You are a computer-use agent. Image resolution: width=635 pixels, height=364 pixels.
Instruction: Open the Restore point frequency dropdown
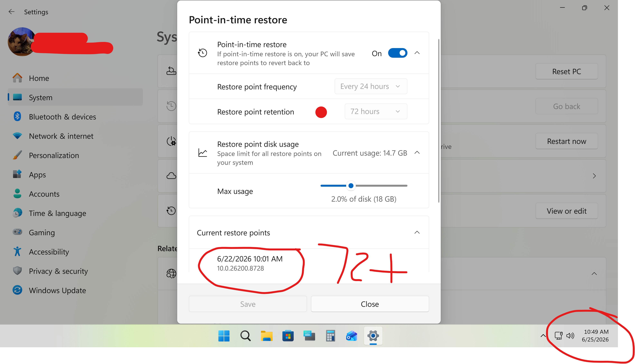pos(371,86)
